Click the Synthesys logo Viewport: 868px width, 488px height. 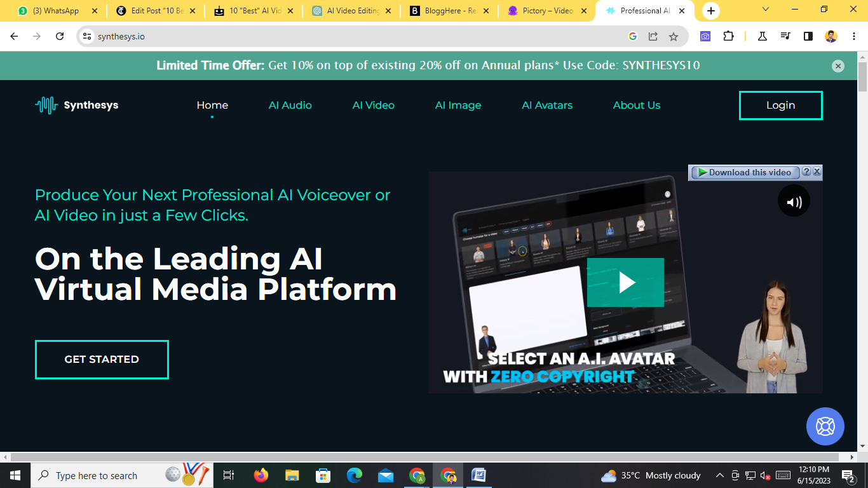tap(76, 105)
